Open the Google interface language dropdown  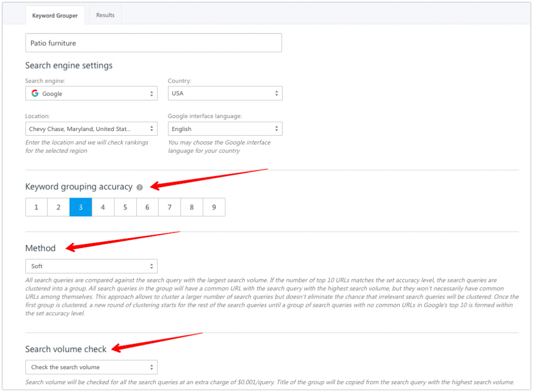coord(225,129)
